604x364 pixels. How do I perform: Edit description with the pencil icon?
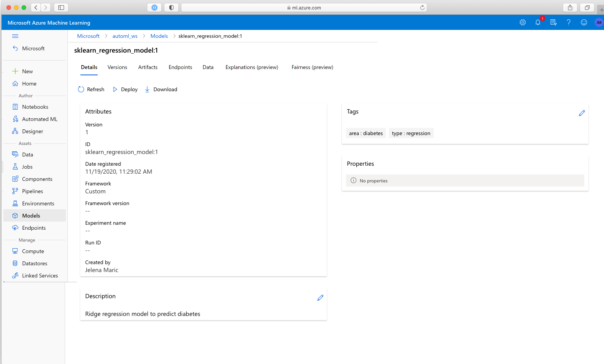pos(320,298)
